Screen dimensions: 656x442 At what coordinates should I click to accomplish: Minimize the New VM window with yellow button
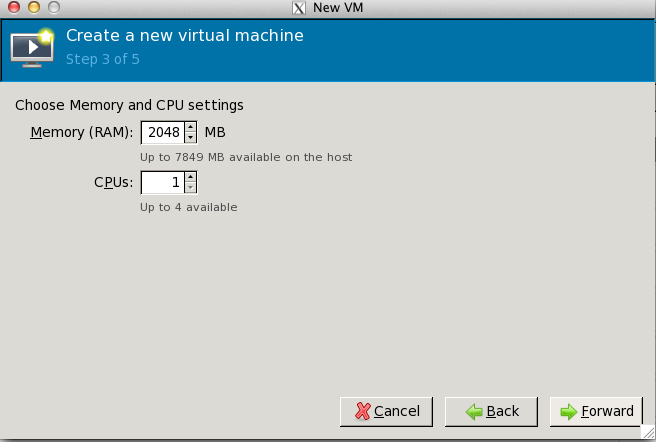(x=34, y=7)
